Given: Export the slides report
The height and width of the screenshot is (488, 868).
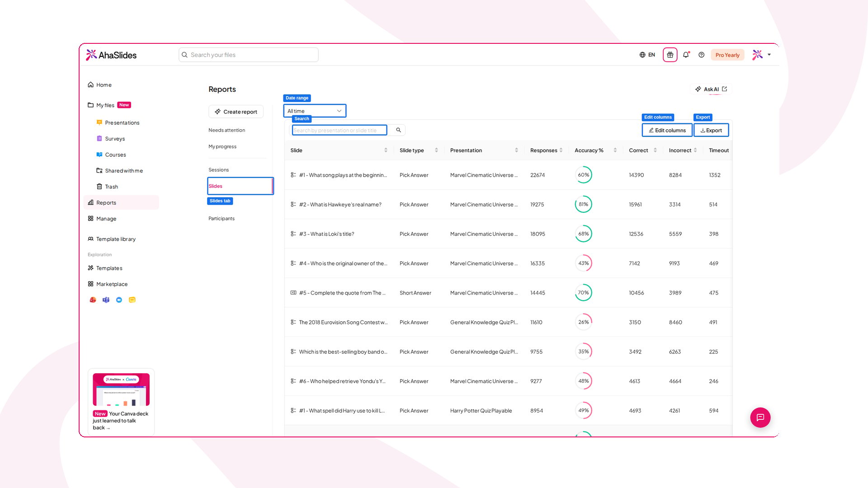Looking at the screenshot, I should tap(711, 130).
